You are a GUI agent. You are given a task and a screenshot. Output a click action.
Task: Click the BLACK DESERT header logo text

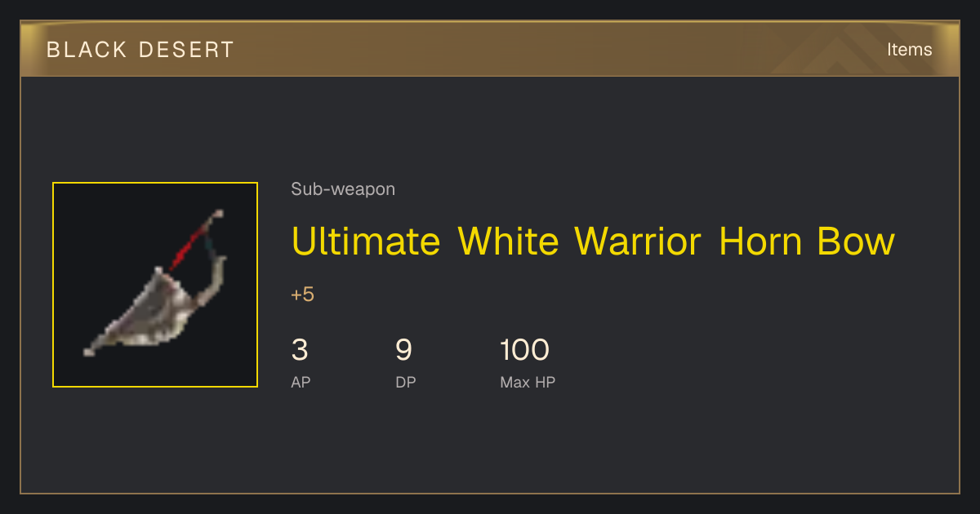[140, 50]
